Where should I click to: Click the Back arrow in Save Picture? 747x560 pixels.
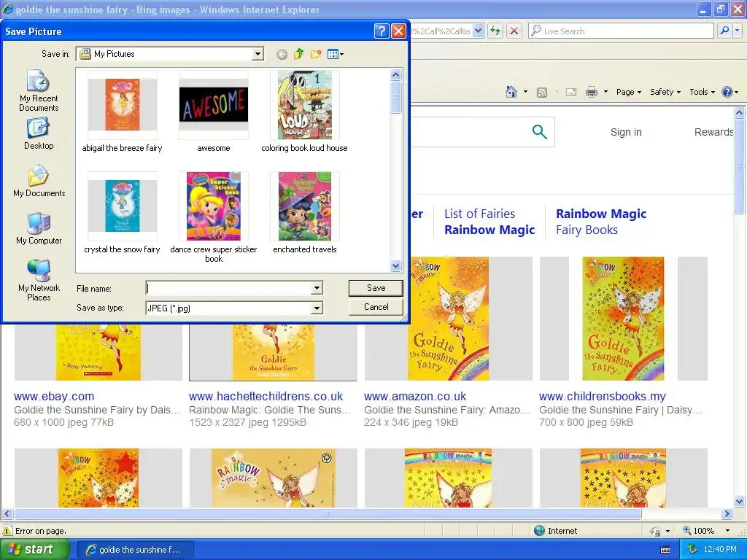tap(282, 54)
